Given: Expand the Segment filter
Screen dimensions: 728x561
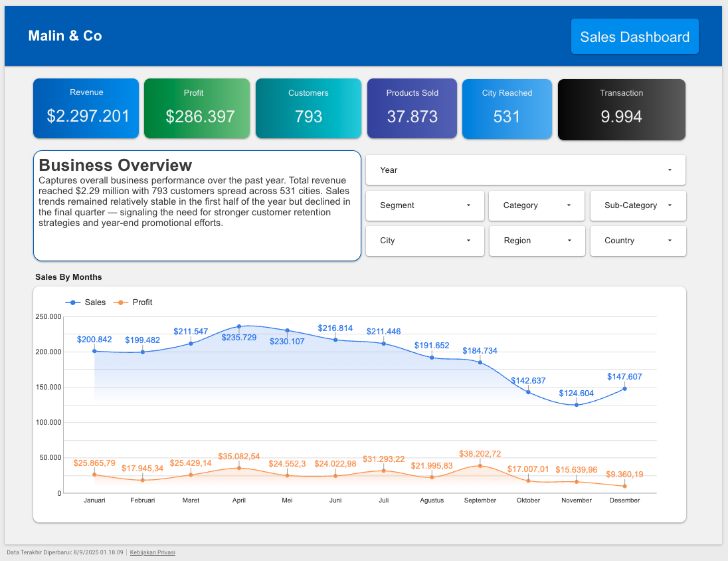Looking at the screenshot, I should click(424, 205).
